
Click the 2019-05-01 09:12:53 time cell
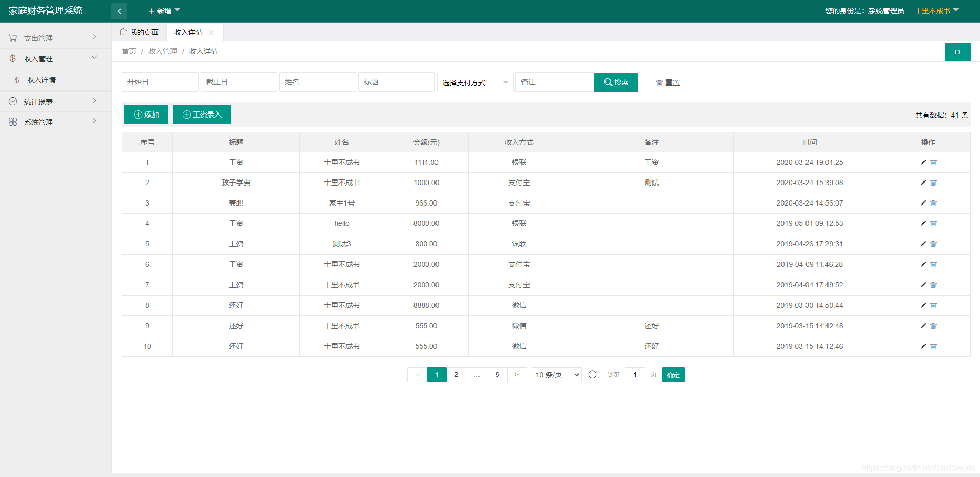810,223
